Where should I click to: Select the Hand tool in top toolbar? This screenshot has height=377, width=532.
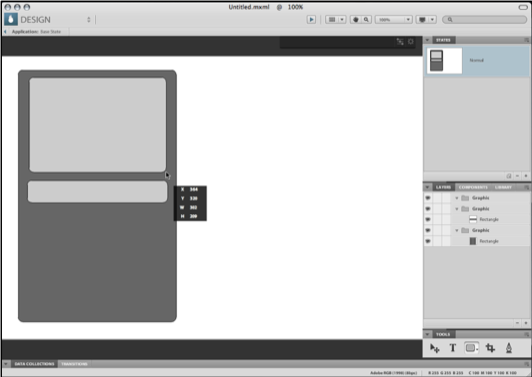click(x=356, y=20)
